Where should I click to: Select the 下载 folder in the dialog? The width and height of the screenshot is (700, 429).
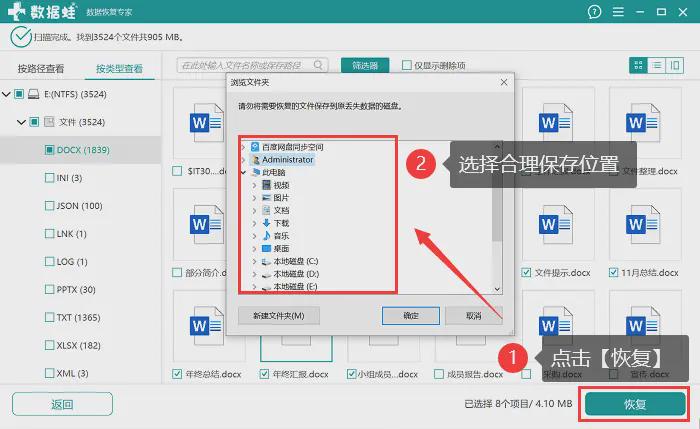(x=281, y=223)
